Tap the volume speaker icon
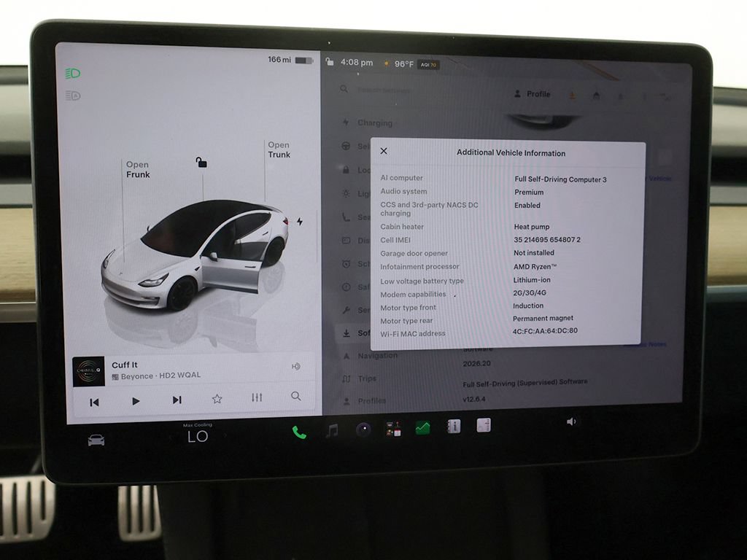 [571, 421]
